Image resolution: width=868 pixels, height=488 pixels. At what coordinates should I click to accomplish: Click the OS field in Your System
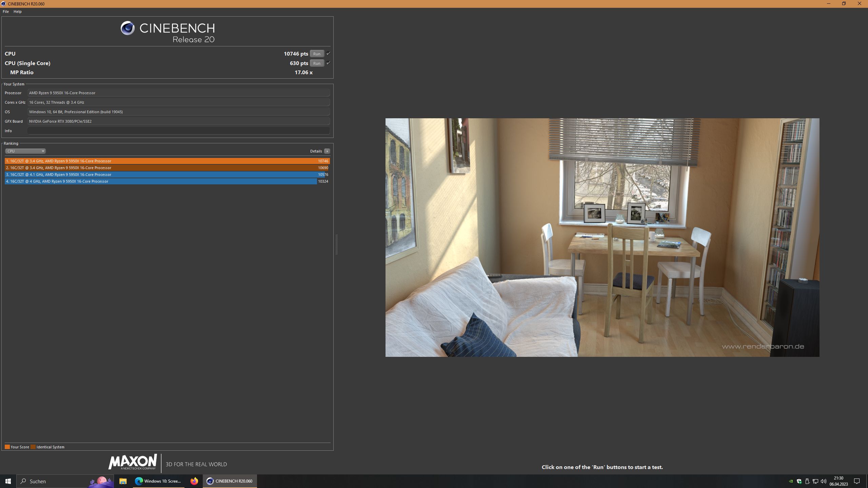pyautogui.click(x=179, y=112)
